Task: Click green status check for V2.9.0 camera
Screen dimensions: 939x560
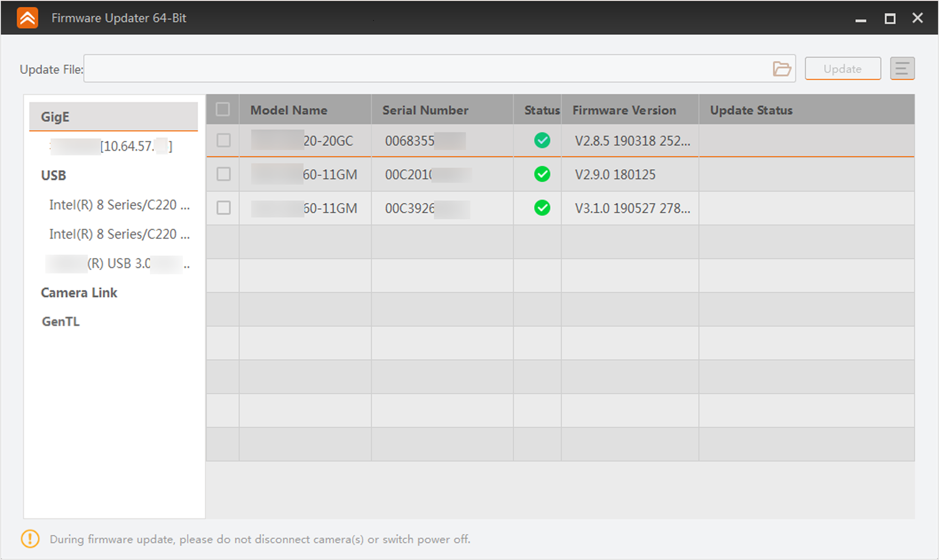Action: pos(542,174)
